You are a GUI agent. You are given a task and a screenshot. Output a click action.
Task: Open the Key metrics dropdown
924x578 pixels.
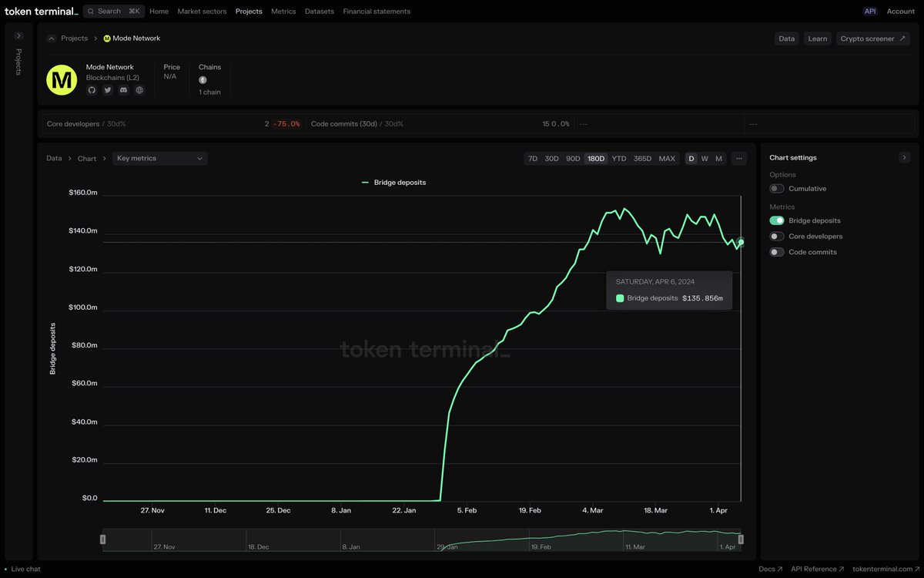point(159,158)
